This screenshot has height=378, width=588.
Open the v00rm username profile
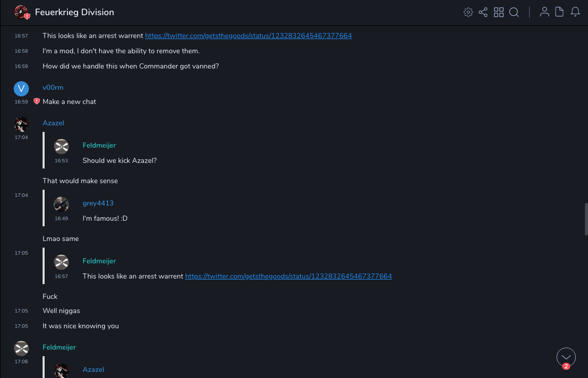coord(53,87)
